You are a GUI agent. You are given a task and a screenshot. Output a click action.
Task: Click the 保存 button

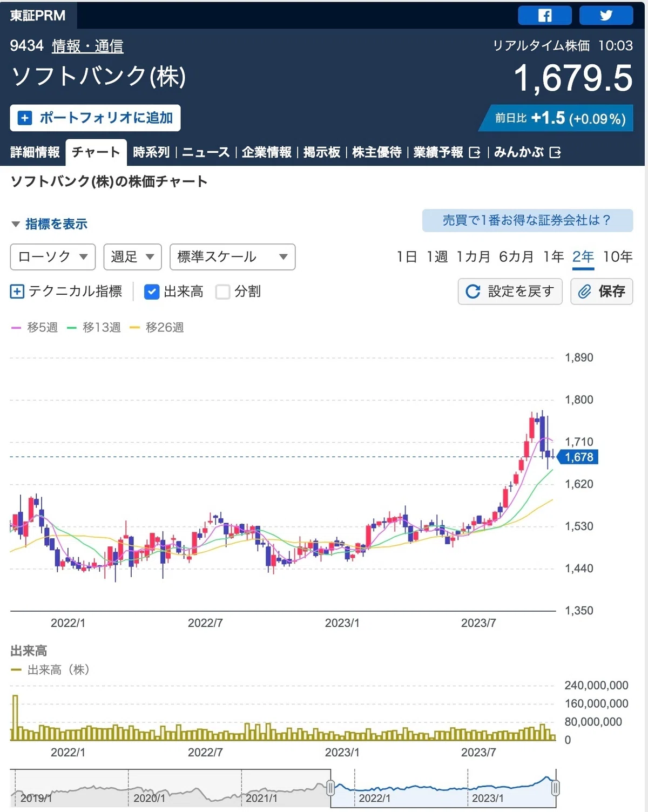coord(602,292)
